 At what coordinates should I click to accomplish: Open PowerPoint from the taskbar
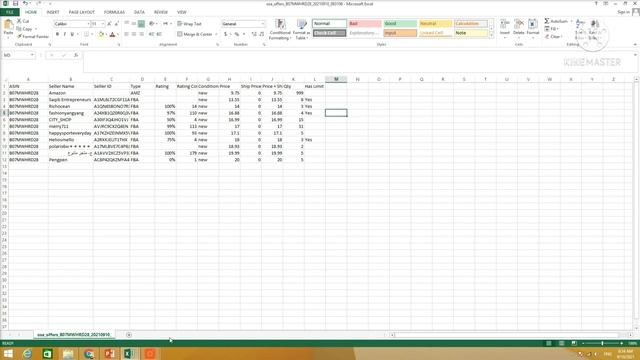(109, 353)
